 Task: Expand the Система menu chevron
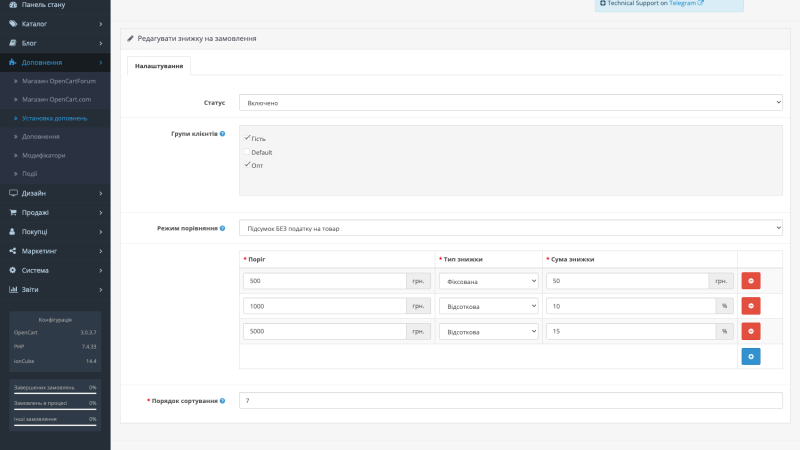pyautogui.click(x=101, y=270)
